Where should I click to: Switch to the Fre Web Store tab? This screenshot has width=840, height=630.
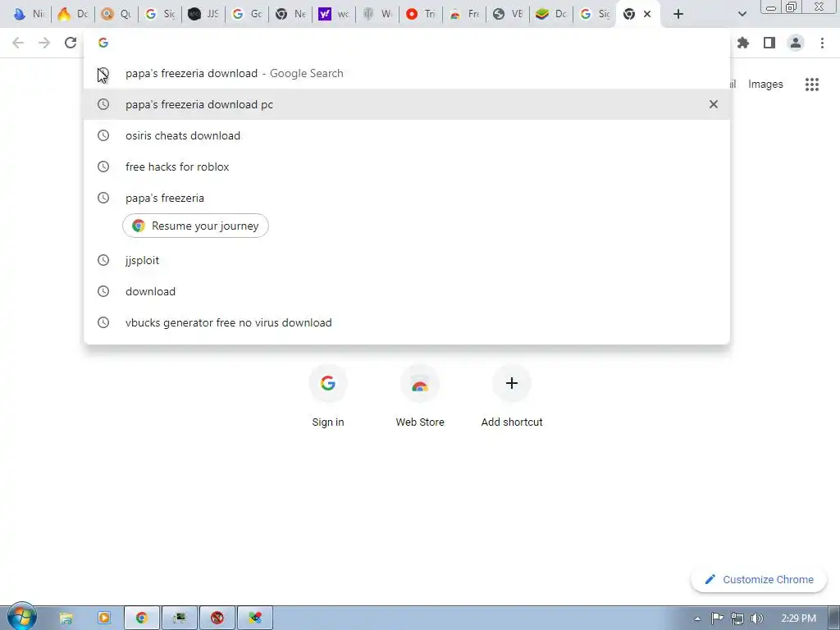pos(464,14)
